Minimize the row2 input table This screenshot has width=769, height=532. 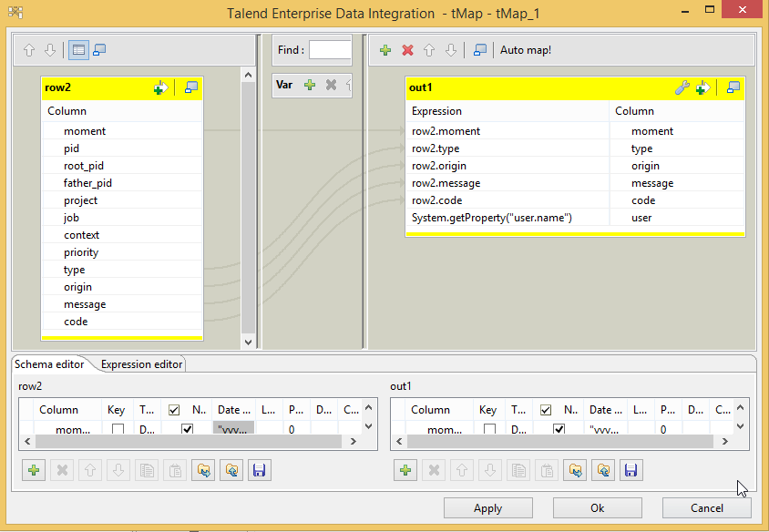pos(190,87)
